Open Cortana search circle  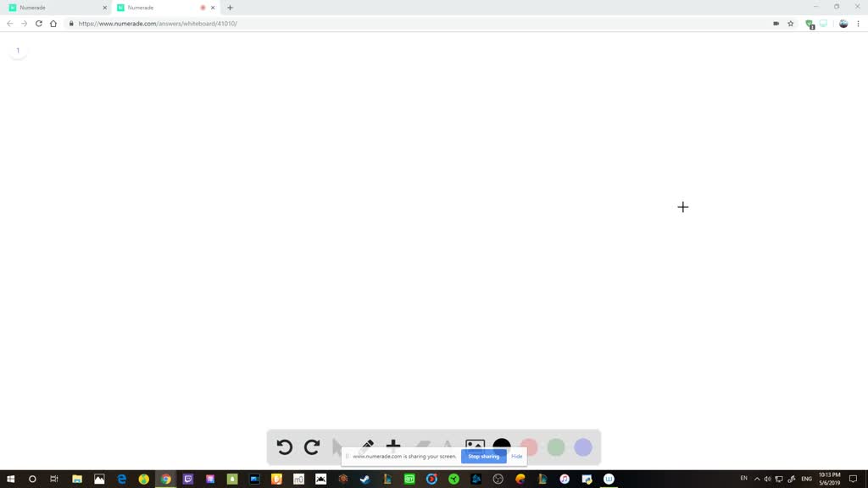(32, 480)
